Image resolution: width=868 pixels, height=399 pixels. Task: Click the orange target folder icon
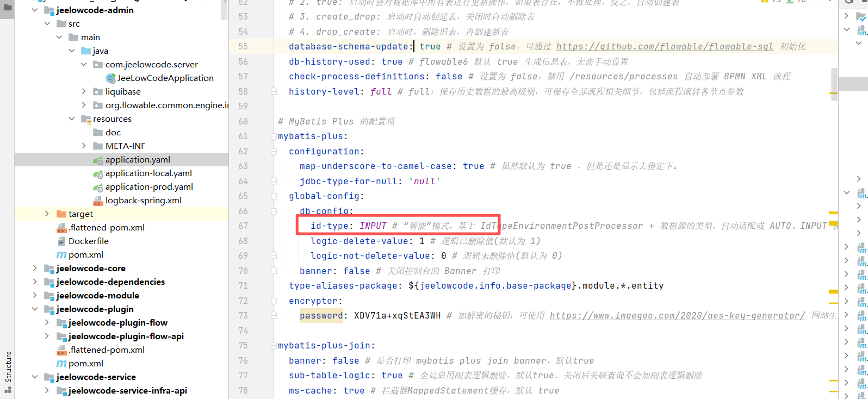61,214
